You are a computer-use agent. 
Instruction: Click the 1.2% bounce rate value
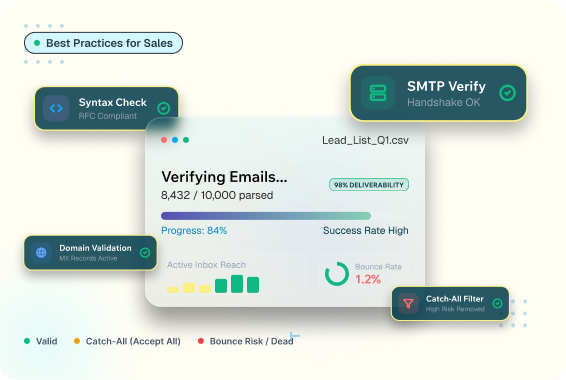click(368, 279)
